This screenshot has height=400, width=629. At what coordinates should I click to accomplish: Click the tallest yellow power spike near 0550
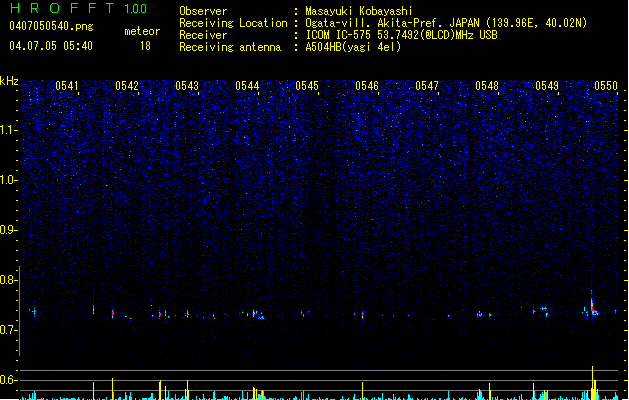click(592, 382)
